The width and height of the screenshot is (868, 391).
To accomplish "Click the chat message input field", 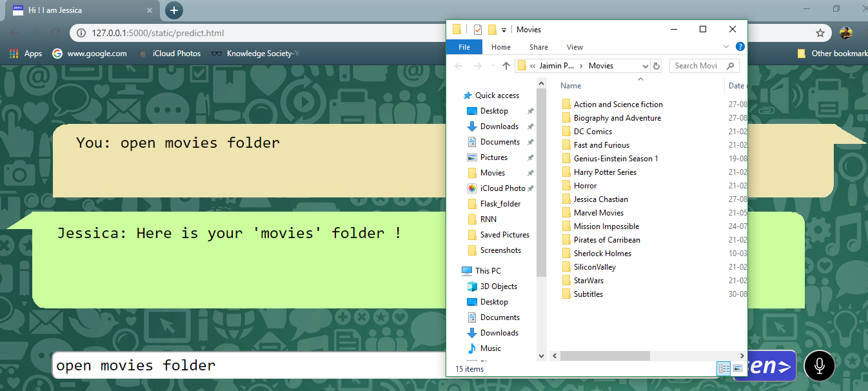I will [x=249, y=366].
